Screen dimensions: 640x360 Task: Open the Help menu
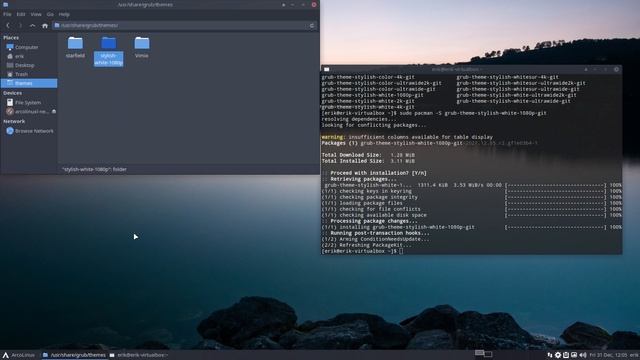click(64, 14)
